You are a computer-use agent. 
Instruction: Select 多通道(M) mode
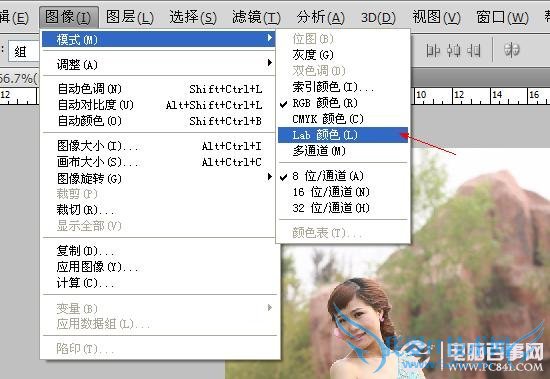(x=343, y=151)
